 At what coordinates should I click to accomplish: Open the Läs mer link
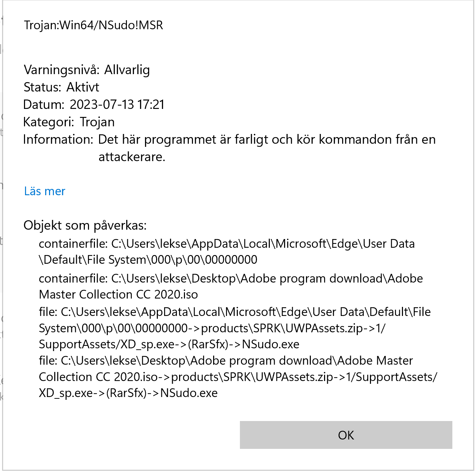(x=45, y=191)
